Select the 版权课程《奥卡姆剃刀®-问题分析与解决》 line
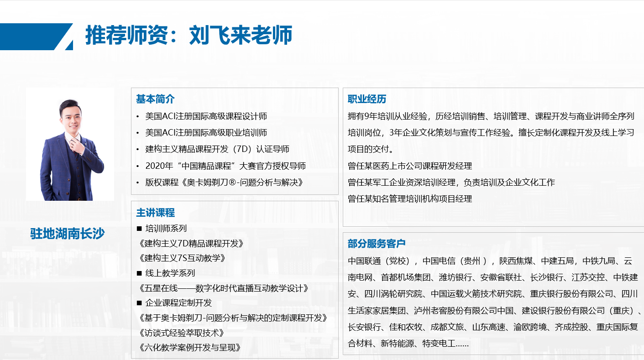This screenshot has width=644, height=360. click(225, 182)
